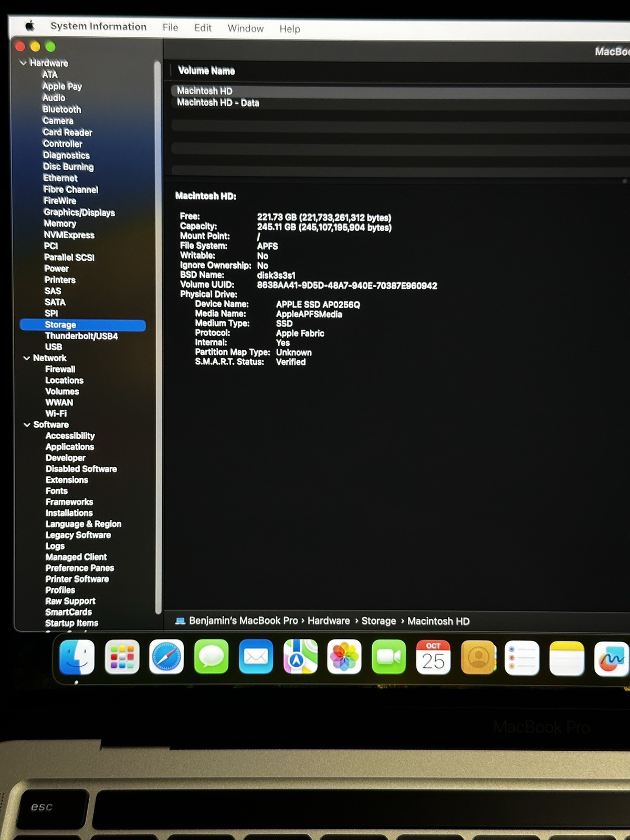This screenshot has height=840, width=630.
Task: Select the highlighted Storage item
Action: [x=82, y=325]
